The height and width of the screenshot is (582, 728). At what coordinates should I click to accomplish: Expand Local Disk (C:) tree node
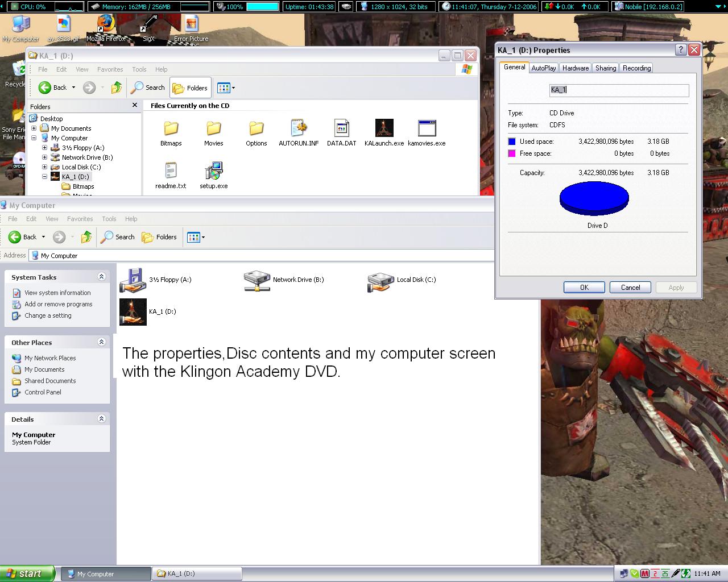point(45,167)
